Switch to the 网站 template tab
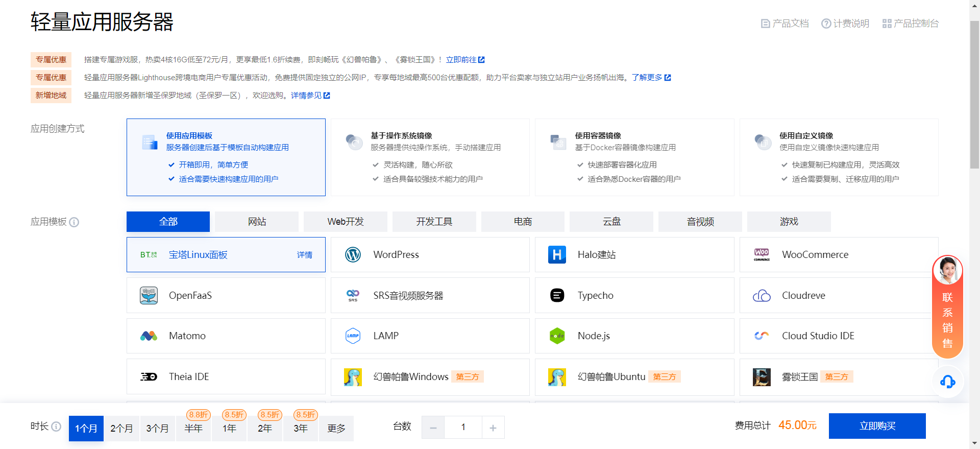The width and height of the screenshot is (980, 449). click(x=257, y=222)
